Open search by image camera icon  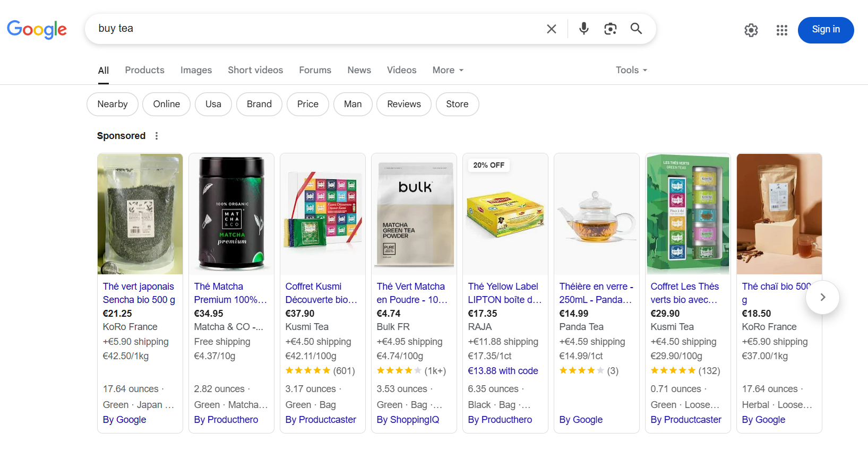(610, 29)
